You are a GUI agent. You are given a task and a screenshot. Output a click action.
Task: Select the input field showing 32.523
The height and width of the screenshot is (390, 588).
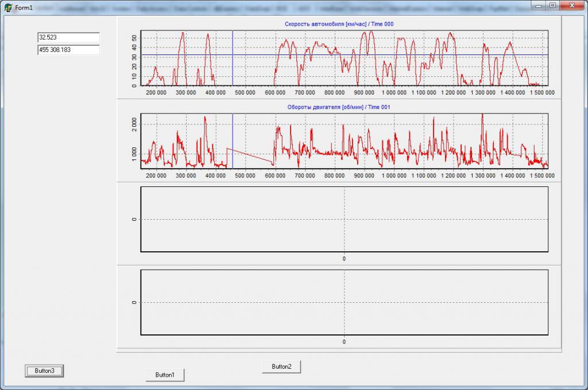(68, 37)
